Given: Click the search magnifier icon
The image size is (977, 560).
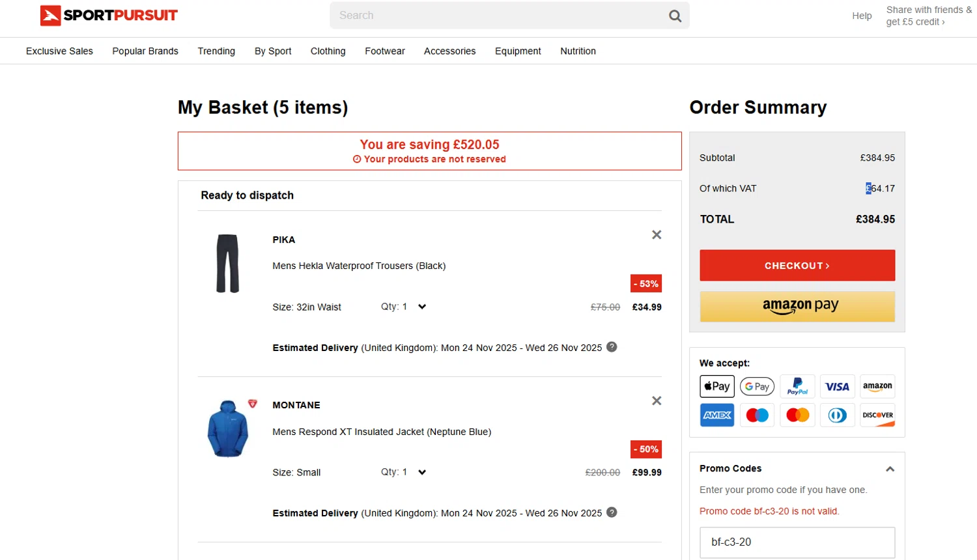Looking at the screenshot, I should (675, 16).
